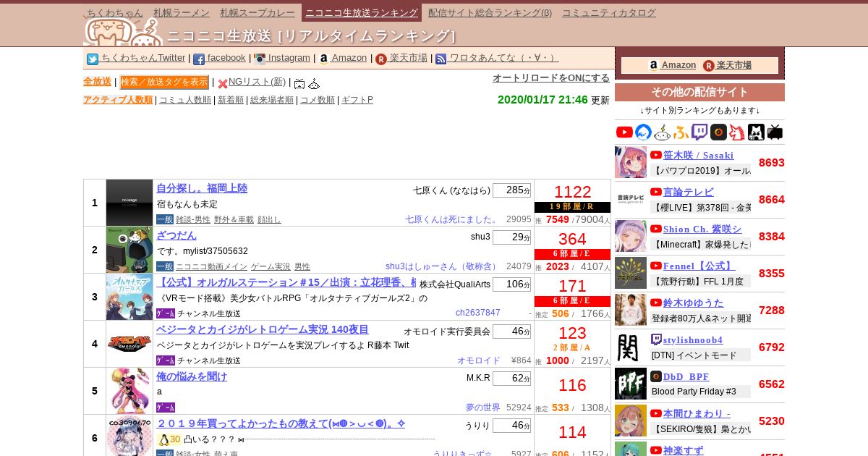
Task: Click the 106分 elapsed time field
Action: point(511,284)
